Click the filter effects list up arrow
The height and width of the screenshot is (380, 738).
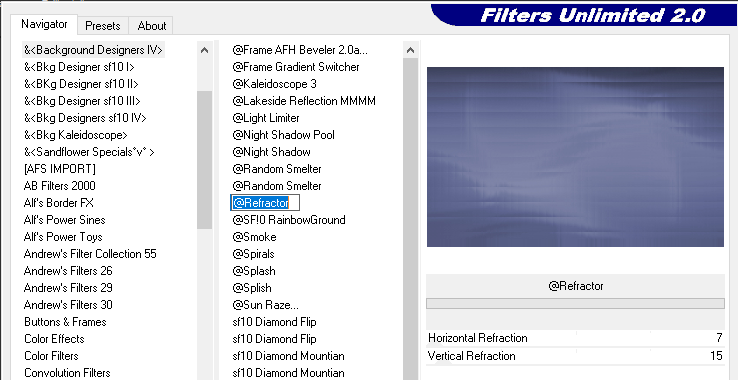(x=410, y=49)
